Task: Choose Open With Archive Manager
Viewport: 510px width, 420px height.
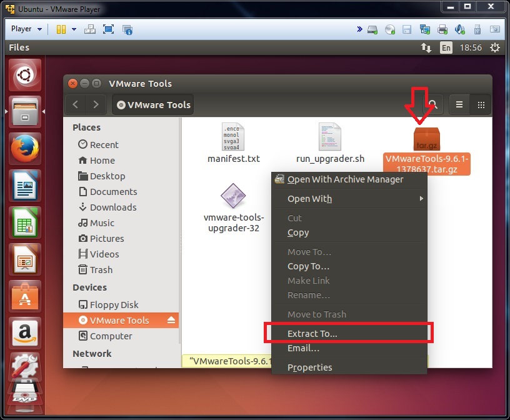Action: coord(349,179)
